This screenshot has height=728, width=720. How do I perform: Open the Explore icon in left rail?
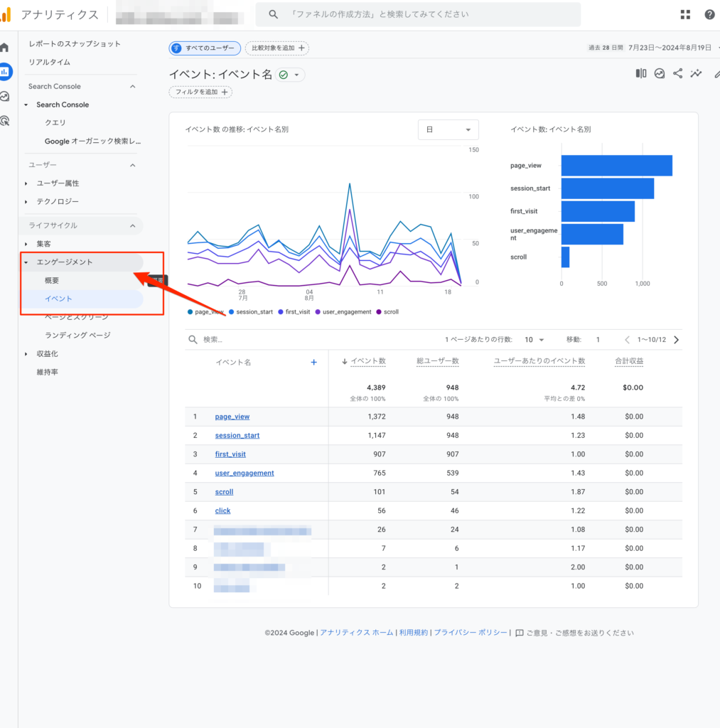[x=5, y=97]
